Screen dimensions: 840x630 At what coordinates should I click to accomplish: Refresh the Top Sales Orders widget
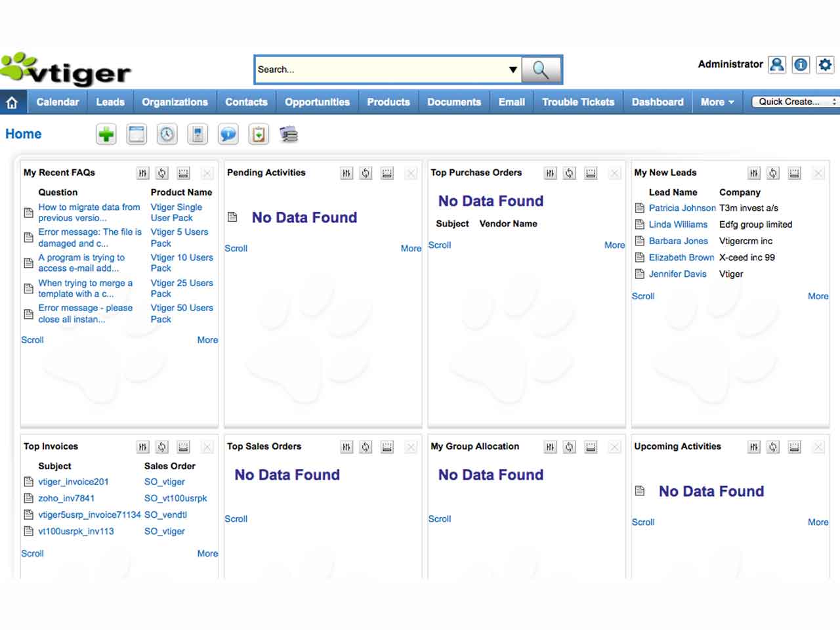[366, 447]
